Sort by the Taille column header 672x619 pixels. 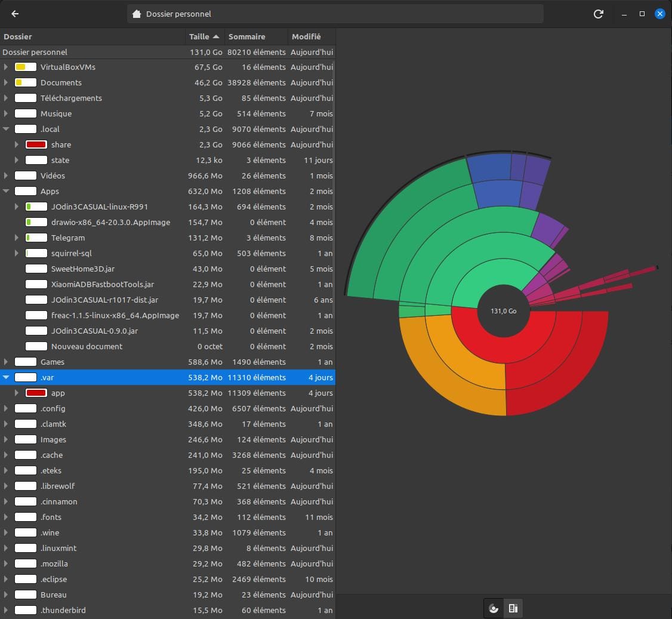205,37
